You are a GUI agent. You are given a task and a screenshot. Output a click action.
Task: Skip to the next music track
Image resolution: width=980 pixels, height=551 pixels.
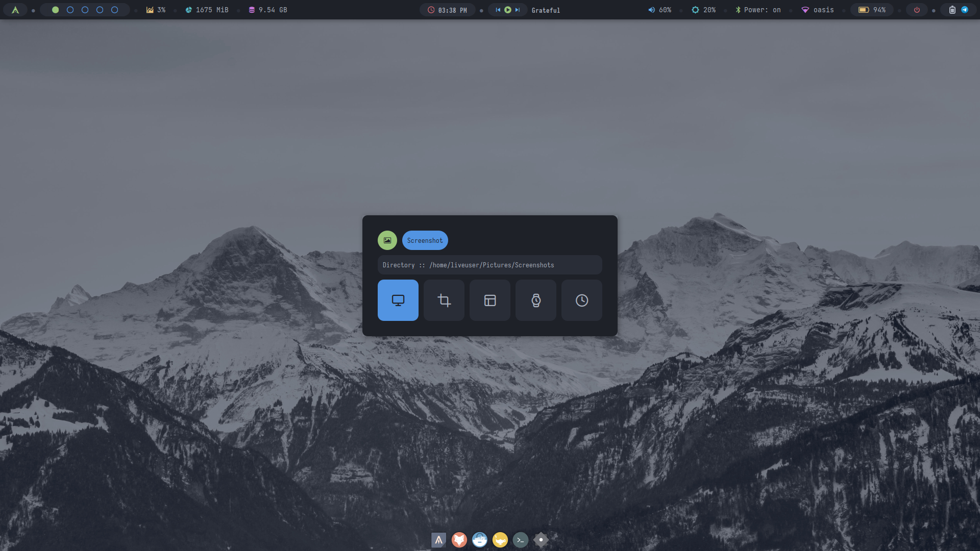pos(518,10)
